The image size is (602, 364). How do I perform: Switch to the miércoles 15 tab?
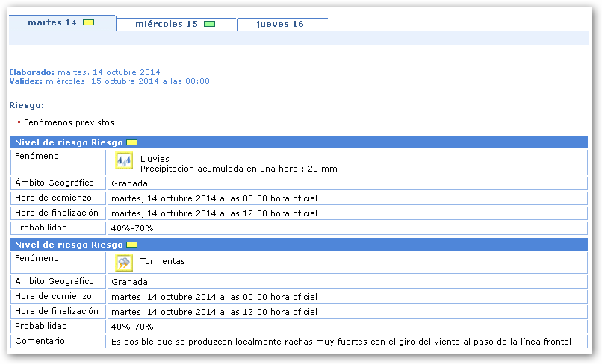[167, 24]
